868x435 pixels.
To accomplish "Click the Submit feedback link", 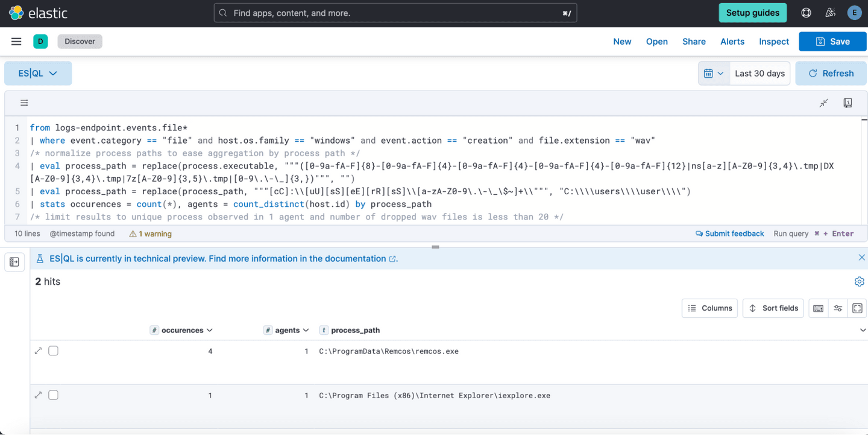I will click(x=730, y=233).
